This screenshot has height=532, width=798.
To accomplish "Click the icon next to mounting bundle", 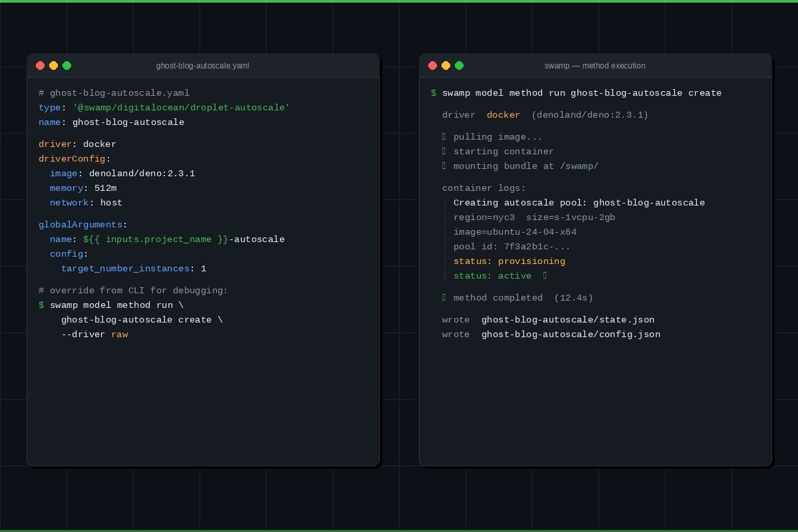I will (x=445, y=166).
